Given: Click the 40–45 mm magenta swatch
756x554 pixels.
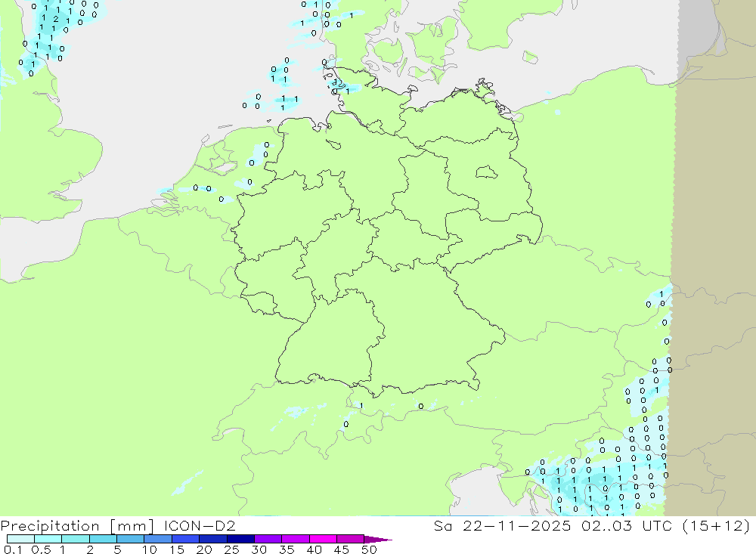Looking at the screenshot, I should (x=323, y=539).
